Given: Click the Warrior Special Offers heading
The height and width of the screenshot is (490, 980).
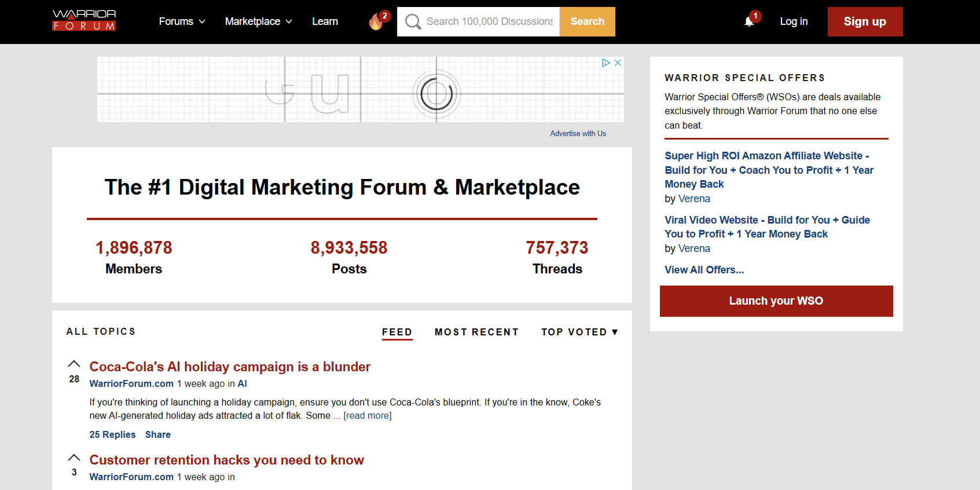Looking at the screenshot, I should click(744, 78).
